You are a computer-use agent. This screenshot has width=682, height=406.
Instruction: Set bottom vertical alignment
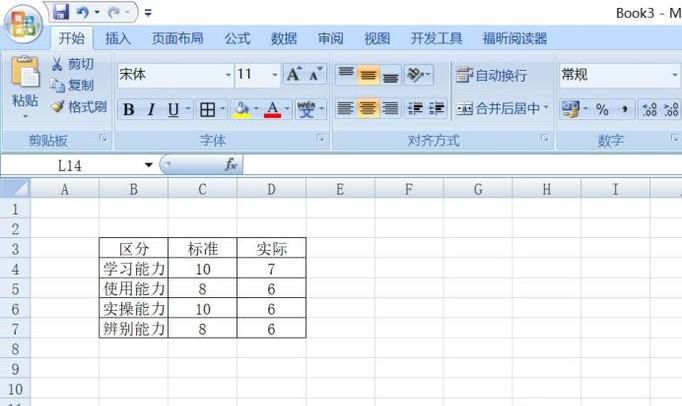(390, 74)
